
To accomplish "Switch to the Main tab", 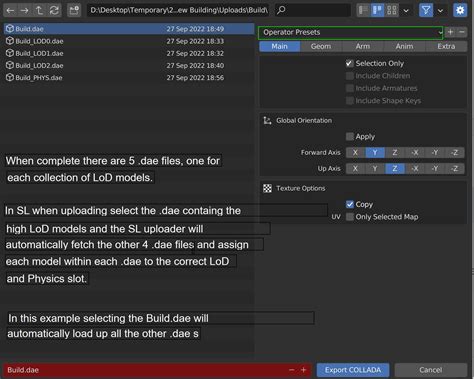I will click(279, 46).
